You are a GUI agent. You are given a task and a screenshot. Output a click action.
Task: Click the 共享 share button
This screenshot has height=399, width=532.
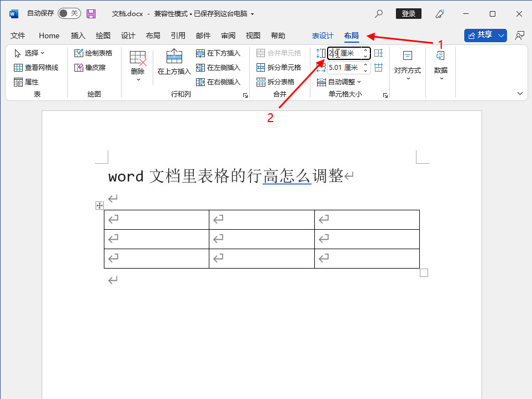coord(480,36)
